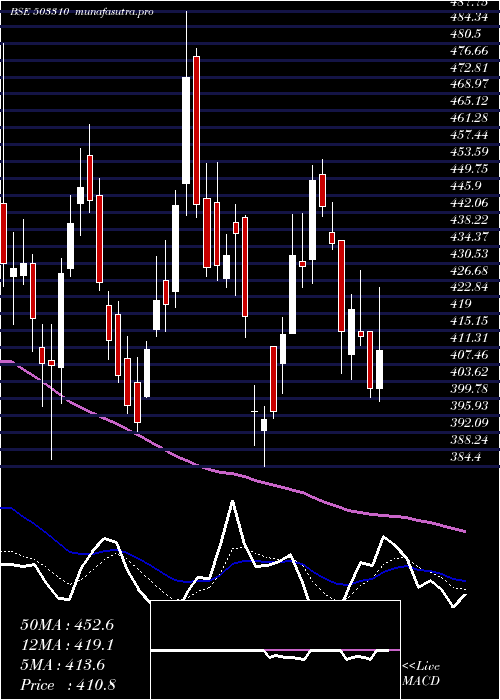Click the 468.97 price axis label
This screenshot has height=700, width=500.
[469, 86]
